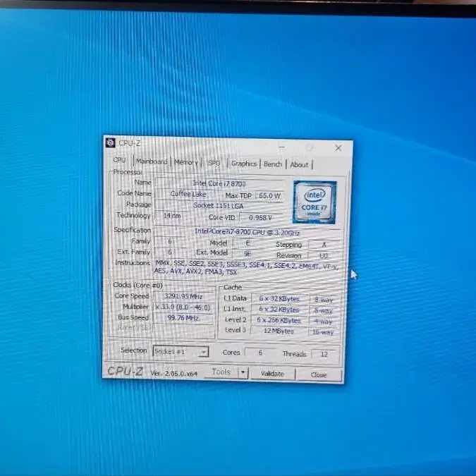Click the Close button
Viewport: 476px width, 476px height.
pos(319,375)
